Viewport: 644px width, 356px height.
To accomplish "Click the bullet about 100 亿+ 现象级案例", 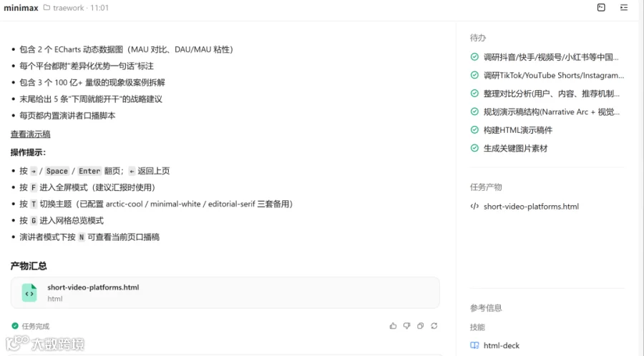I will coord(92,82).
